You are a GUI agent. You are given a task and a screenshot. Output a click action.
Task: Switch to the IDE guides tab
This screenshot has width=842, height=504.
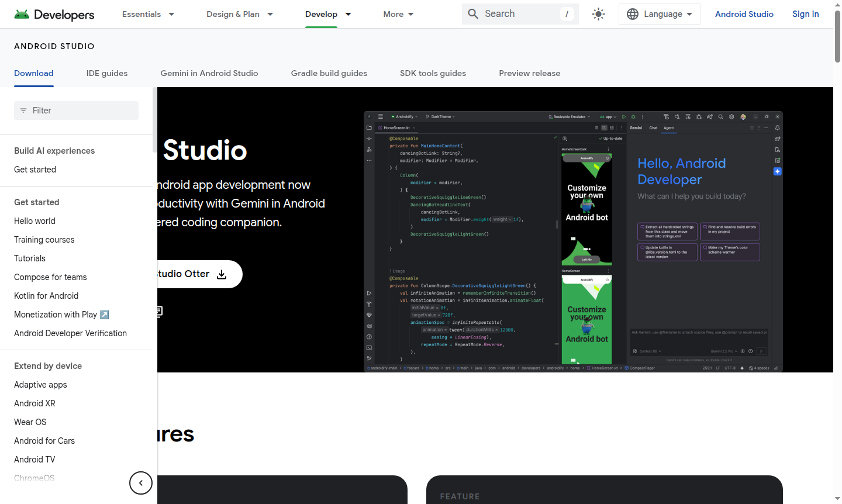click(x=106, y=73)
